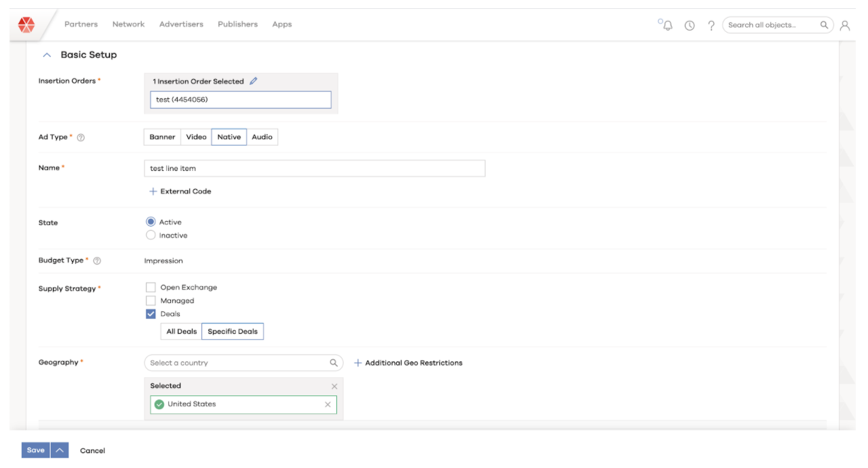Click the green check icon next to United States
868x468 pixels.
point(159,404)
